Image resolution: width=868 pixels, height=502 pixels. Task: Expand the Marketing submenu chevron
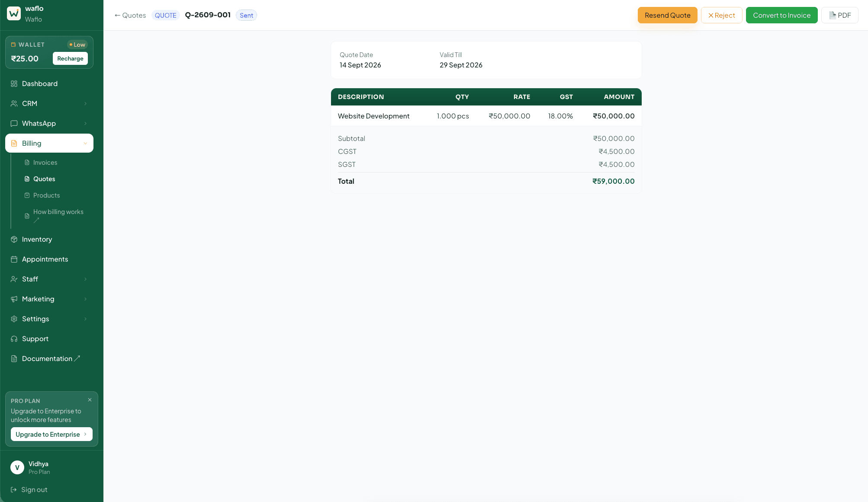tap(85, 299)
